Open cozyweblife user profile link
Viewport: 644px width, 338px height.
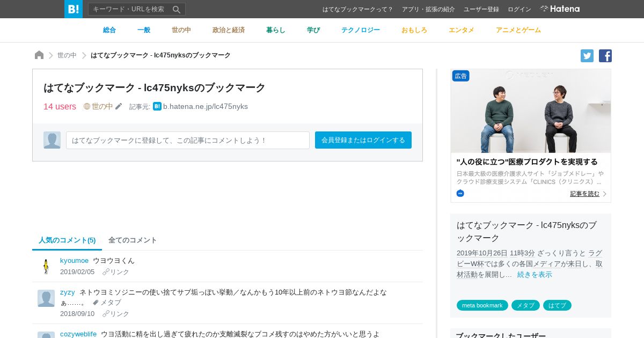[x=78, y=334]
